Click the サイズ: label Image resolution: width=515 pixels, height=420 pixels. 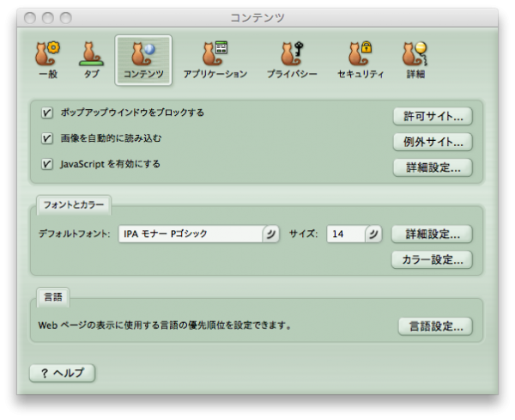pyautogui.click(x=304, y=234)
